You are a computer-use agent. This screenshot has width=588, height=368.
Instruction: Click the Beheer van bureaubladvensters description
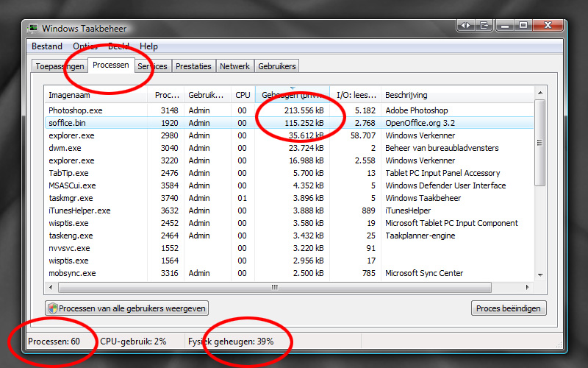[442, 148]
